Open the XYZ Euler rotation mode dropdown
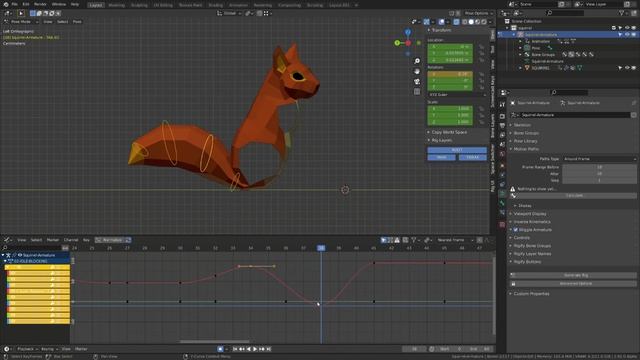Viewport: 640px width, 360px height. [457, 95]
